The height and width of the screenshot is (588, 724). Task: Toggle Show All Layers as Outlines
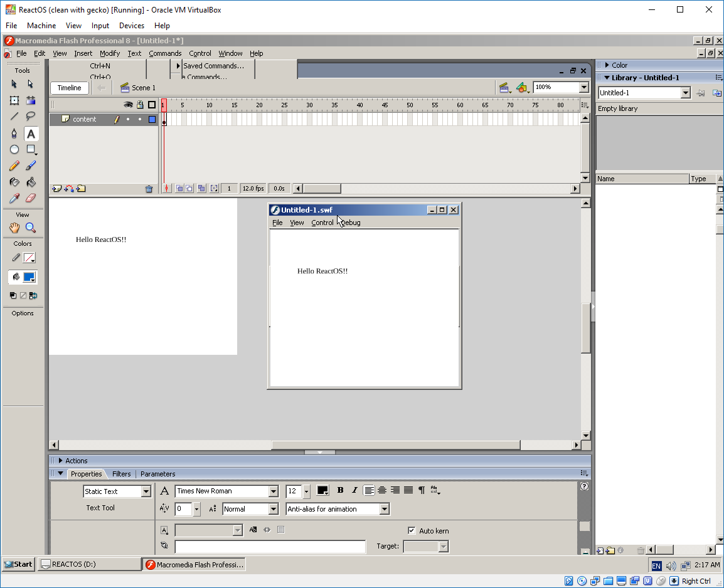point(151,105)
